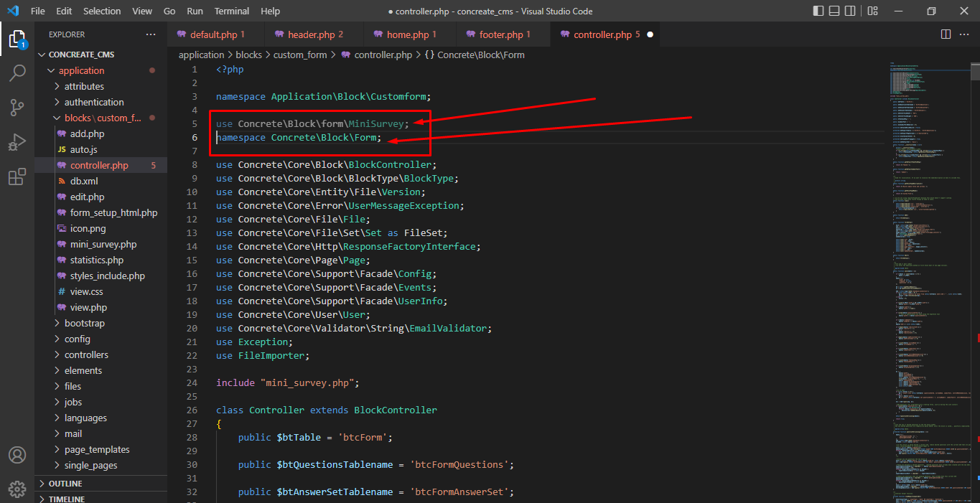This screenshot has width=980, height=503.
Task: Open view.css in the explorer
Action: [x=101, y=291]
